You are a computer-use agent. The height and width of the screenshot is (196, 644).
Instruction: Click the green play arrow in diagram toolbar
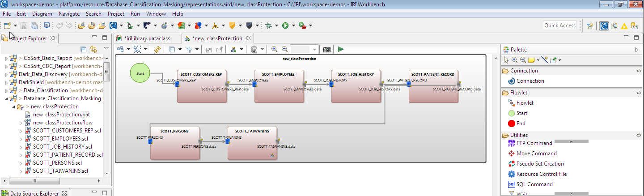341,49
